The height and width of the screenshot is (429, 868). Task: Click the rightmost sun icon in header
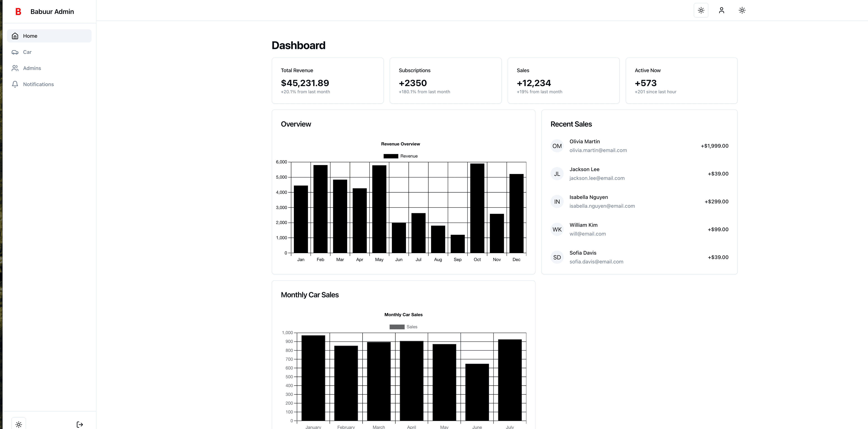point(742,10)
